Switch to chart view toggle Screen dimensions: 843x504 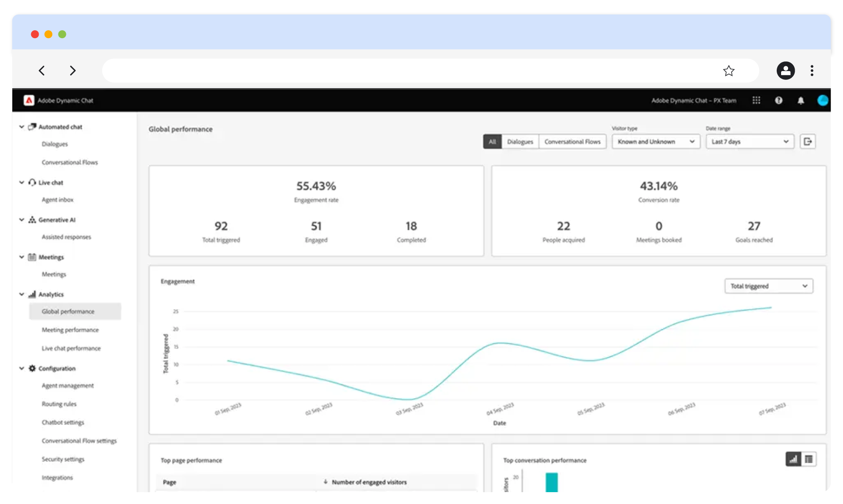[793, 459]
